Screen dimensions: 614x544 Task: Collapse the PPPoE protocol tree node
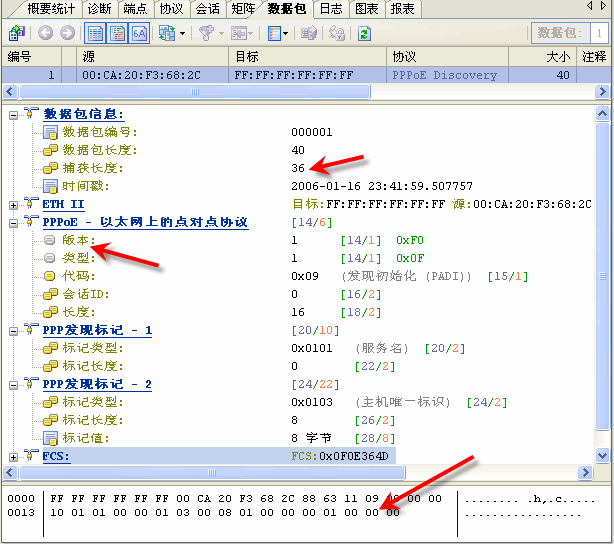pyautogui.click(x=13, y=222)
